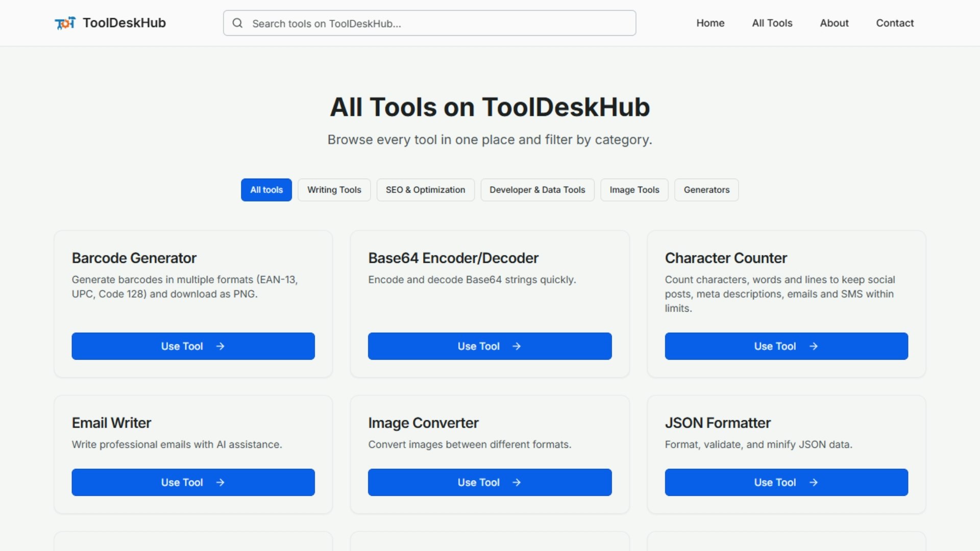Open the About page
The width and height of the screenshot is (980, 551).
coord(834,23)
